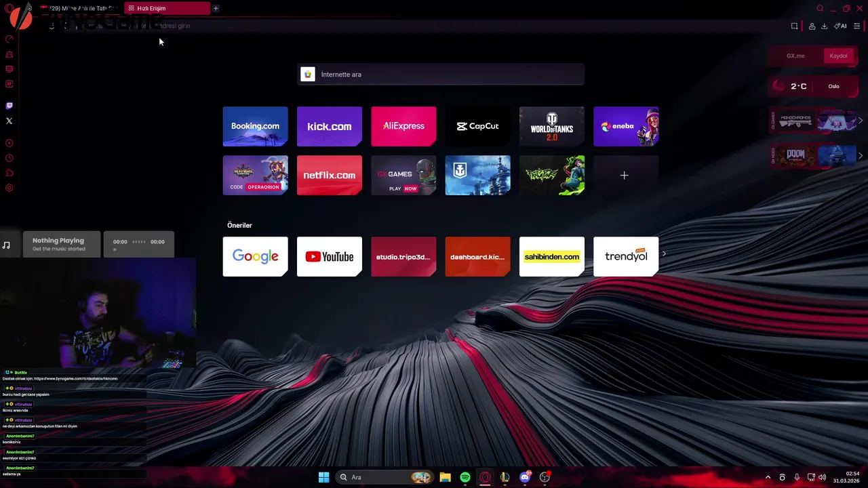Open Windows Start menu
The height and width of the screenshot is (488, 868).
click(x=324, y=477)
